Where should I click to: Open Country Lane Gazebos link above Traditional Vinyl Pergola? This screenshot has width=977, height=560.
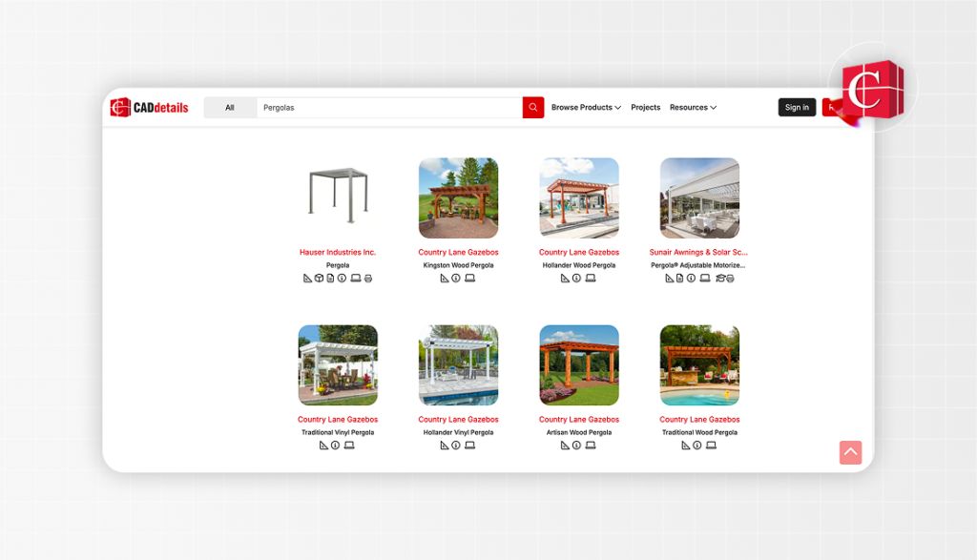338,419
